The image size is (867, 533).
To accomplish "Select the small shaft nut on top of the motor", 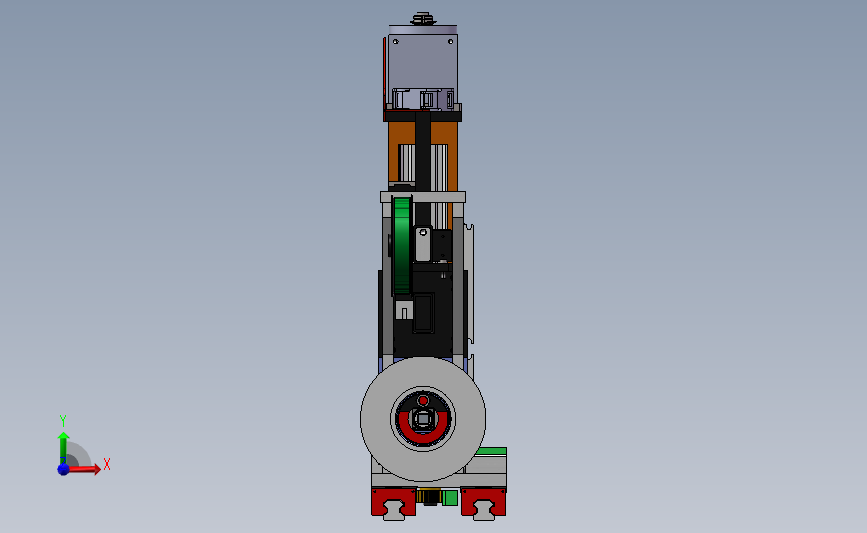I will pos(423,19).
